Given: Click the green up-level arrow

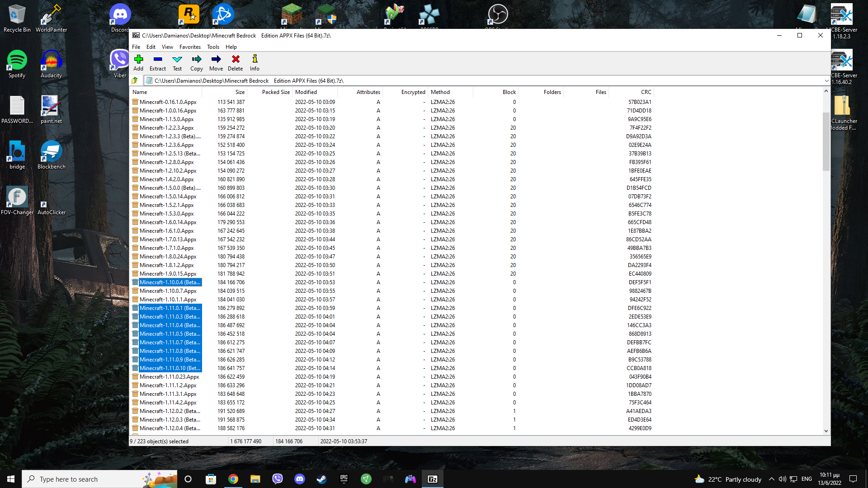Looking at the screenshot, I should (135, 80).
